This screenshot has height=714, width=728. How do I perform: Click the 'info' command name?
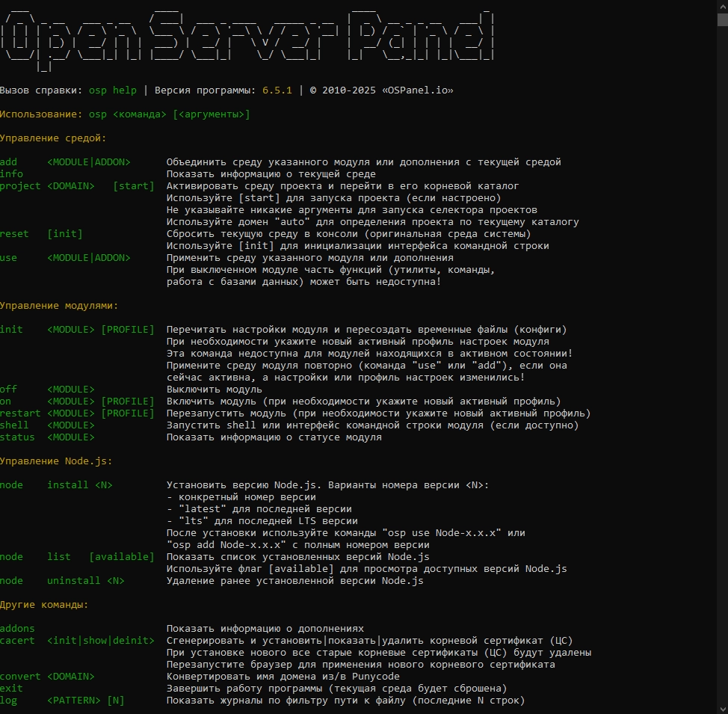click(x=12, y=173)
